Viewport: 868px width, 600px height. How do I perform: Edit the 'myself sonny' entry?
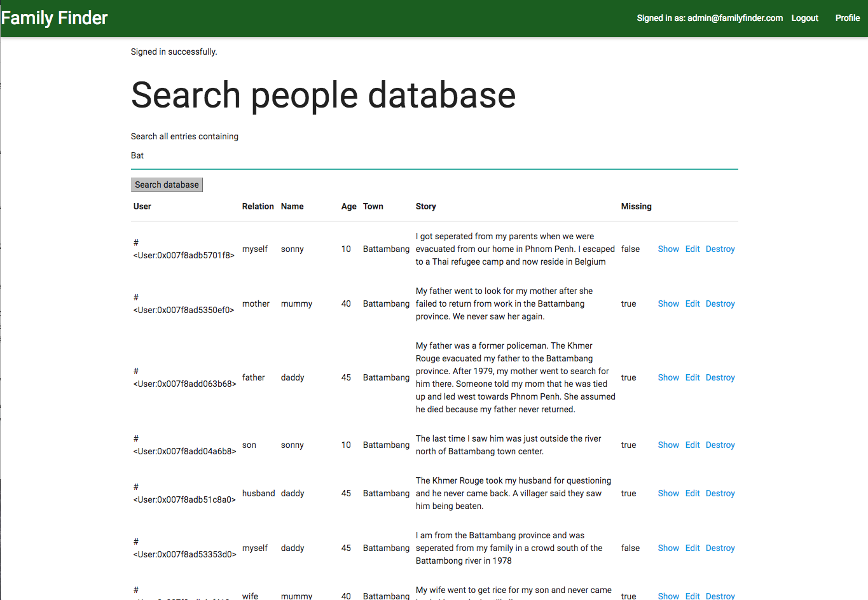pyautogui.click(x=692, y=249)
